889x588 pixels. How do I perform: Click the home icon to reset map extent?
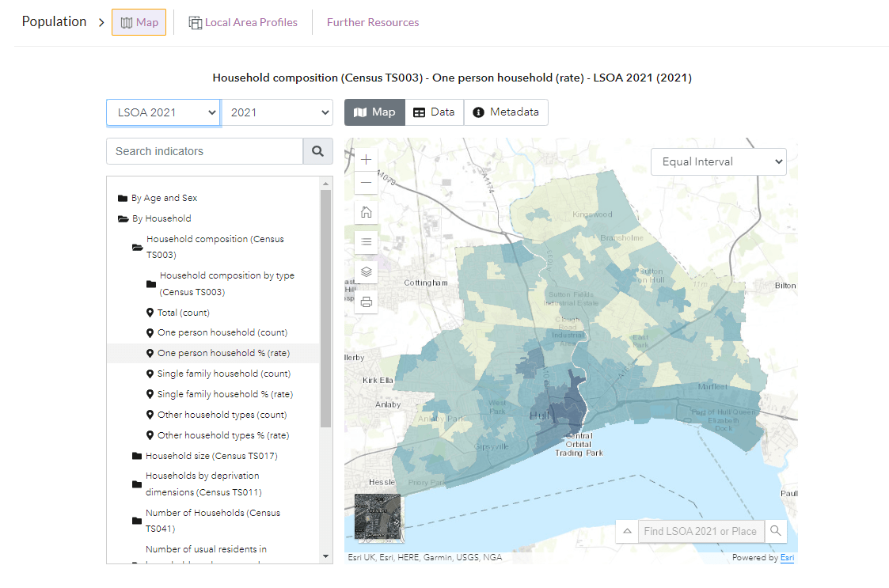click(x=366, y=211)
